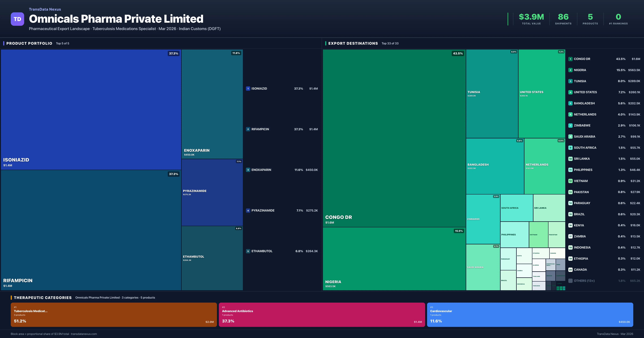
Task: Open the Cardiovascular category card
Action: 530,315
